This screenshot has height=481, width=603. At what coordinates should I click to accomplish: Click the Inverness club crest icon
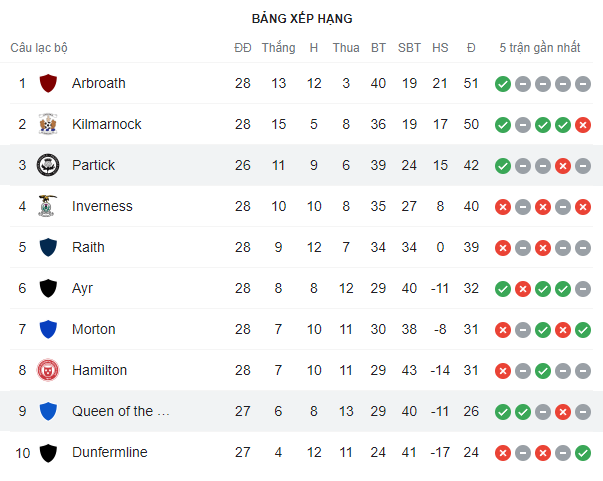[x=48, y=206]
